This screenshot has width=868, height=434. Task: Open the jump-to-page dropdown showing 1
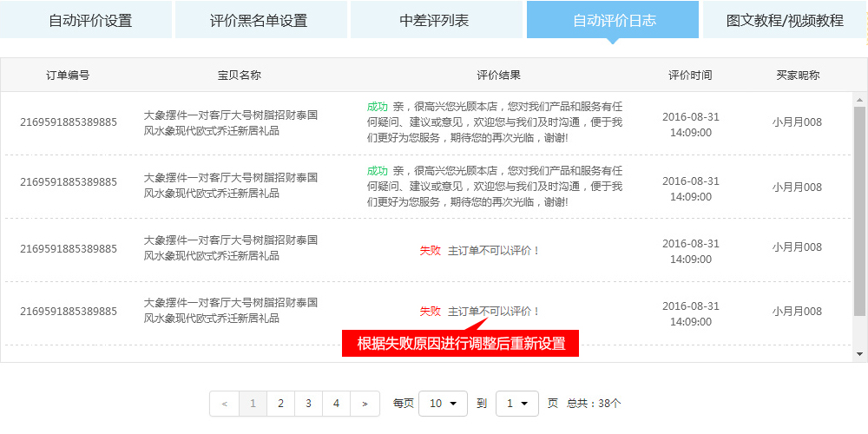click(517, 404)
